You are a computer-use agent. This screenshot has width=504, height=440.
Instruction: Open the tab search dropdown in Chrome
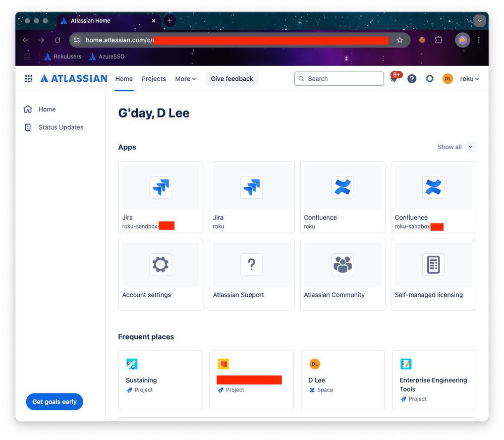[x=480, y=21]
